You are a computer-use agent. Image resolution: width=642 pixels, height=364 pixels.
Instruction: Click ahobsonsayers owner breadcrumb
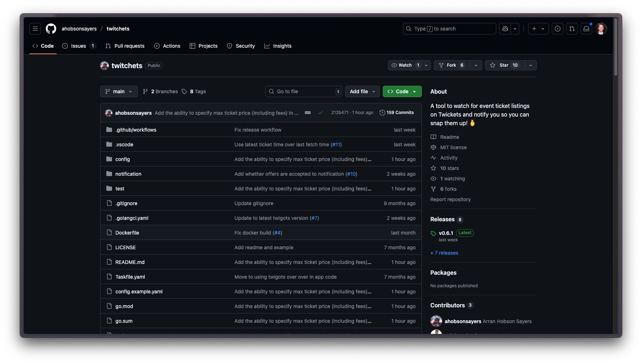point(79,29)
